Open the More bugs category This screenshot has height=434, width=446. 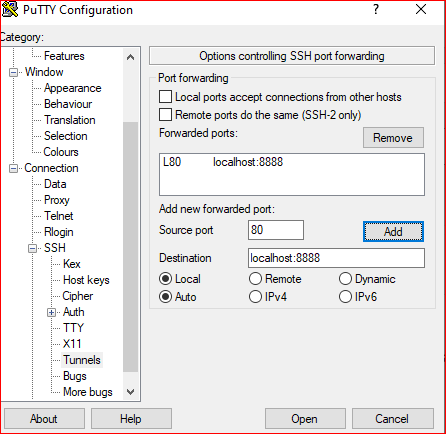(88, 392)
